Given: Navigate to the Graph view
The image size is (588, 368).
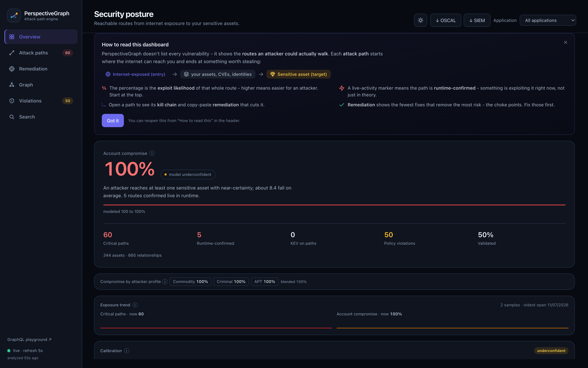Looking at the screenshot, I should click(x=41, y=85).
